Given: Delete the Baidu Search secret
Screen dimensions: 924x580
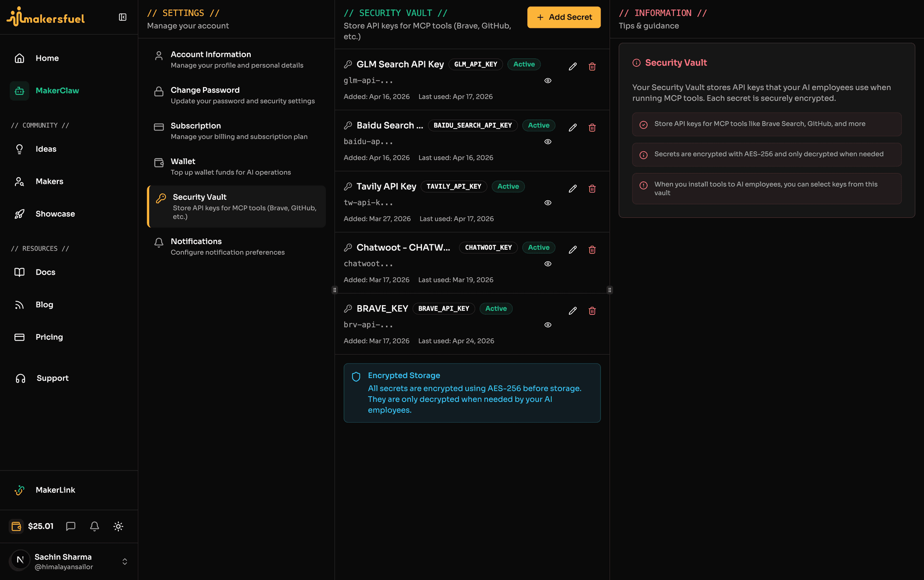Looking at the screenshot, I should click(592, 128).
